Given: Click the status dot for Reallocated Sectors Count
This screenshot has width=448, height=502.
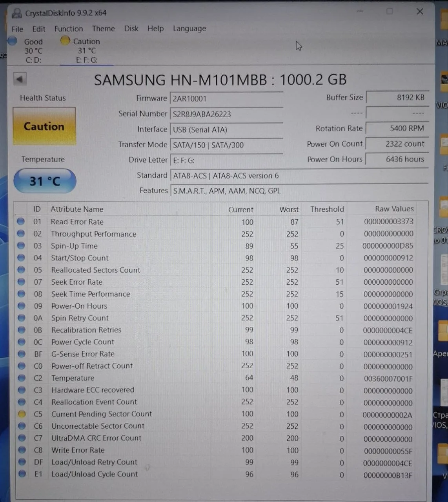Looking at the screenshot, I should pyautogui.click(x=21, y=270).
